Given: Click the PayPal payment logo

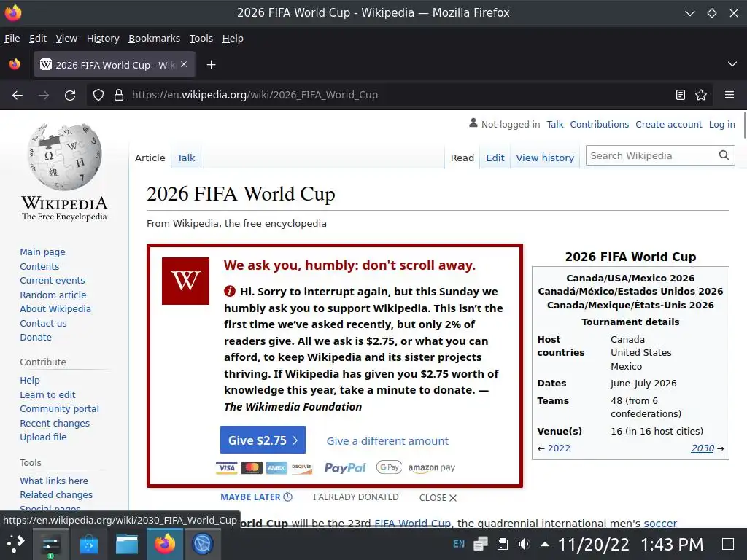Looking at the screenshot, I should click(345, 467).
